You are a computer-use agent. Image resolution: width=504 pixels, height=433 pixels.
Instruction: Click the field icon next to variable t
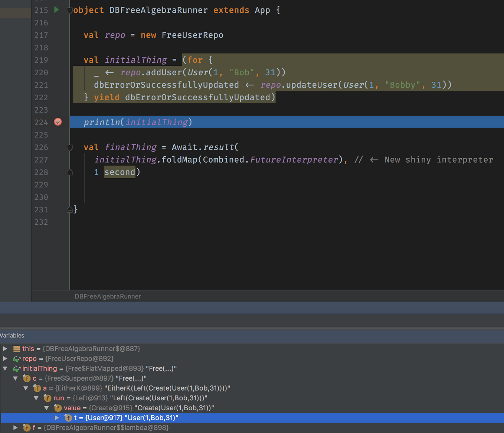68,418
